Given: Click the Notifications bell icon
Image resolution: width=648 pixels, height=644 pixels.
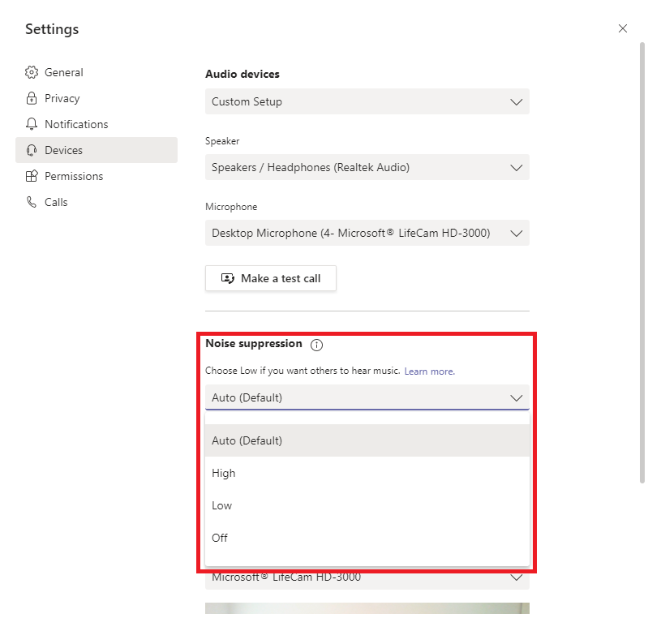Looking at the screenshot, I should click(x=32, y=124).
